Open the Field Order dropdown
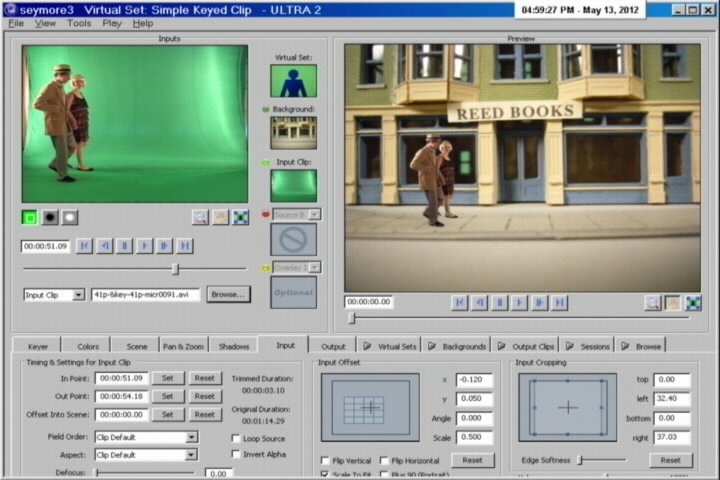 coord(192,437)
